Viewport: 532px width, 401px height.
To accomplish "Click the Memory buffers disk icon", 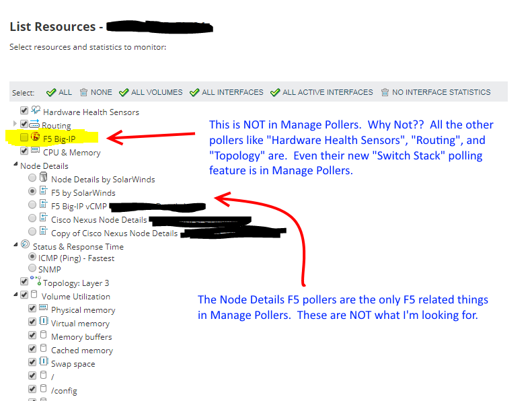I will point(44,334).
